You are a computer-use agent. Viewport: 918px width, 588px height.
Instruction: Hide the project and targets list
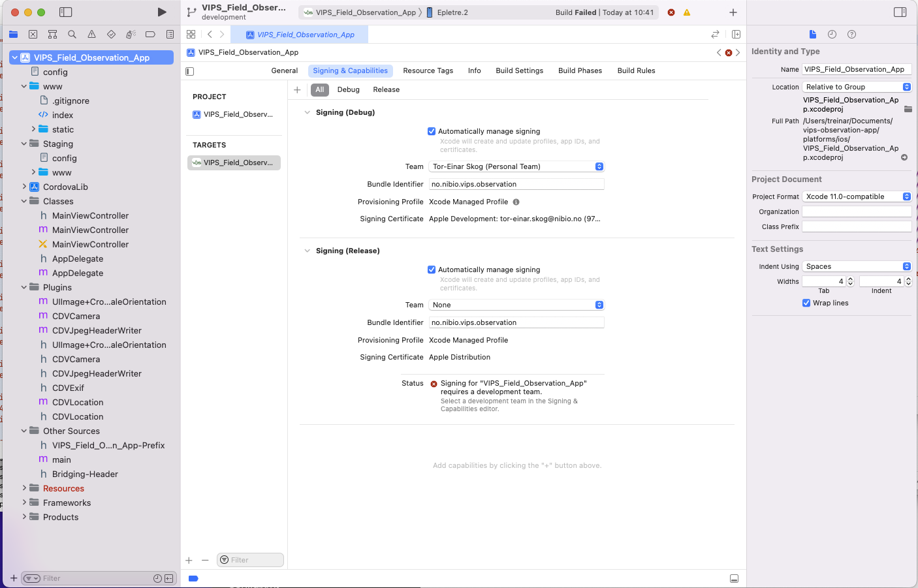click(x=190, y=71)
